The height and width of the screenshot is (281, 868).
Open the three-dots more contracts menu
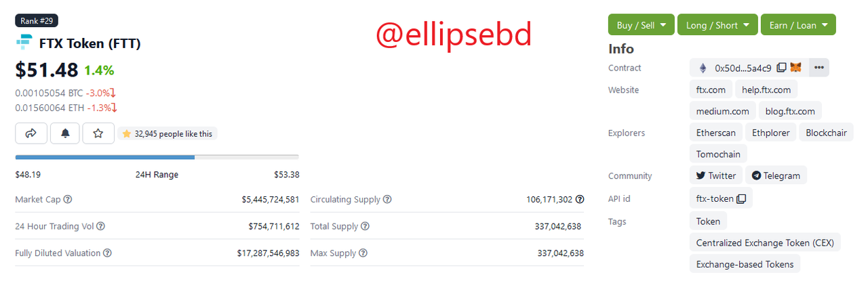tap(819, 68)
